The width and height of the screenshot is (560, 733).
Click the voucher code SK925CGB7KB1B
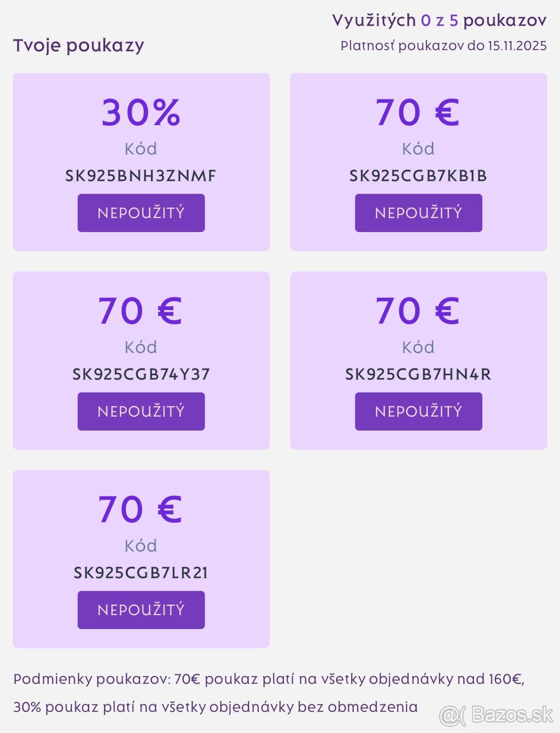click(418, 177)
